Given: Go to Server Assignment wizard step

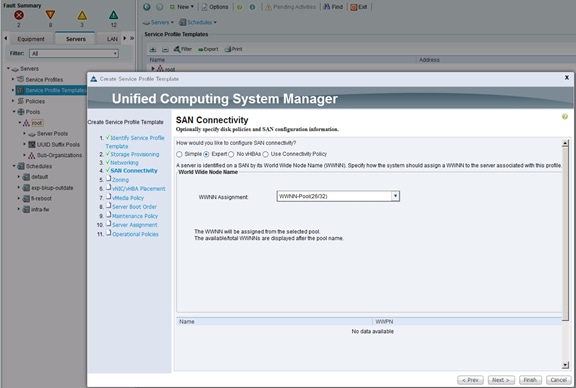Looking at the screenshot, I should pyautogui.click(x=134, y=225).
